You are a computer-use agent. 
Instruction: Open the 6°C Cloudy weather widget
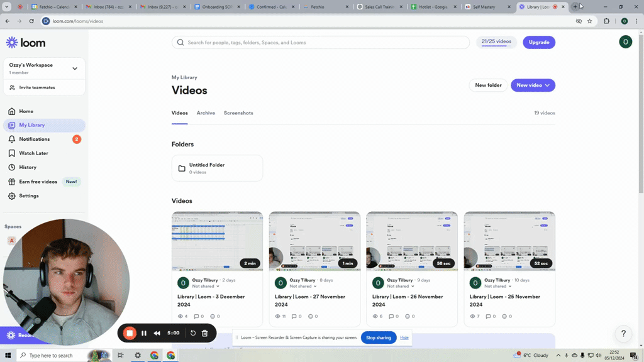click(531, 356)
